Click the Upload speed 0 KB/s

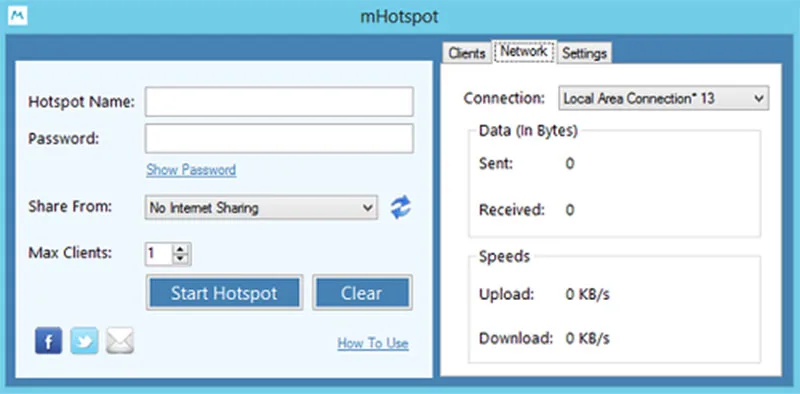pyautogui.click(x=588, y=294)
